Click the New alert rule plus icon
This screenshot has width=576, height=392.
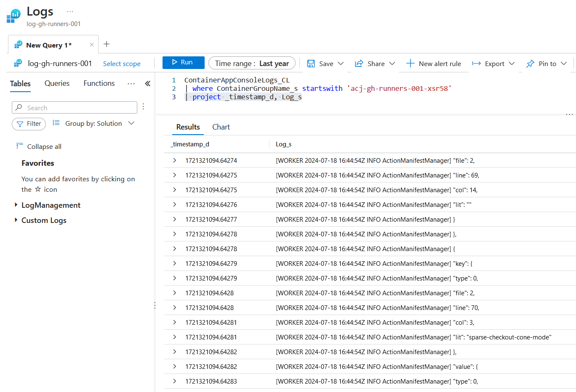[410, 64]
